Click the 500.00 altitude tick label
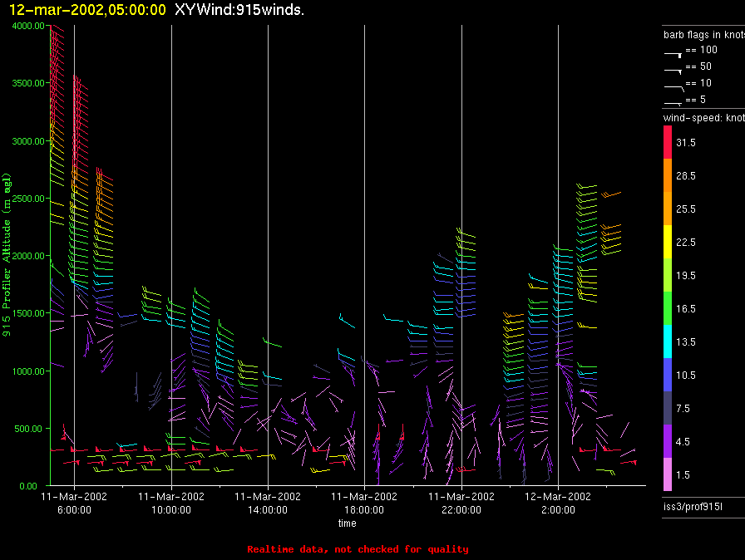The image size is (745, 560). click(x=28, y=429)
